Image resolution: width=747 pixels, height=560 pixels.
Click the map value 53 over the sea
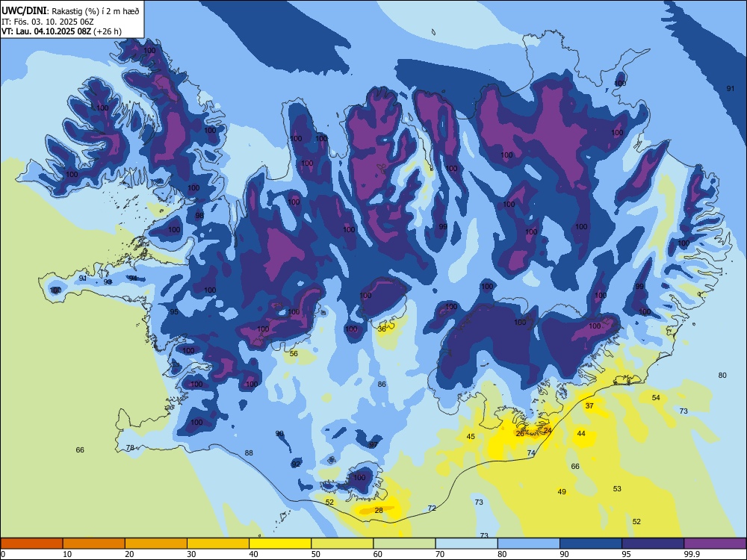(x=617, y=489)
